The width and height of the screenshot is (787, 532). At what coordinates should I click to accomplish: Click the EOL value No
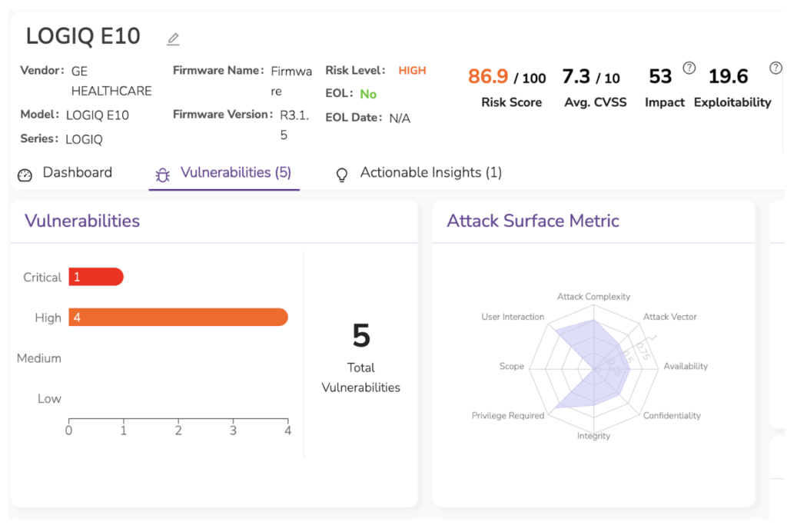(x=368, y=95)
